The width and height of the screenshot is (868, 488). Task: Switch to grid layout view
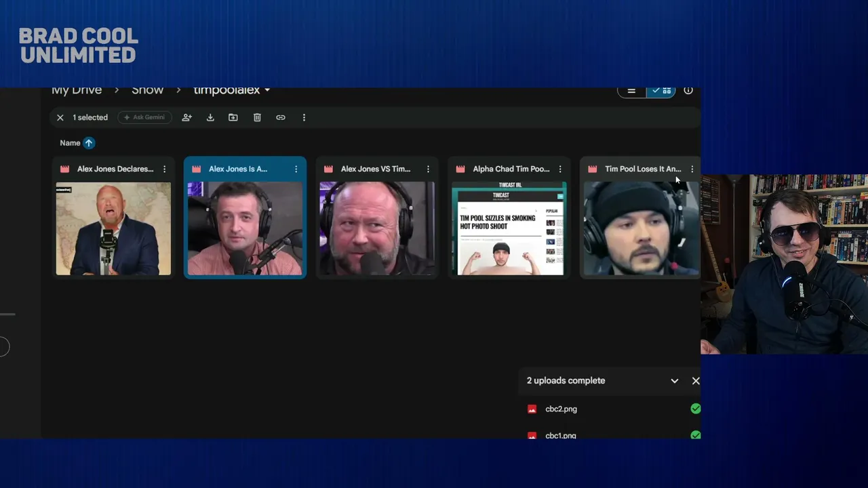click(661, 91)
